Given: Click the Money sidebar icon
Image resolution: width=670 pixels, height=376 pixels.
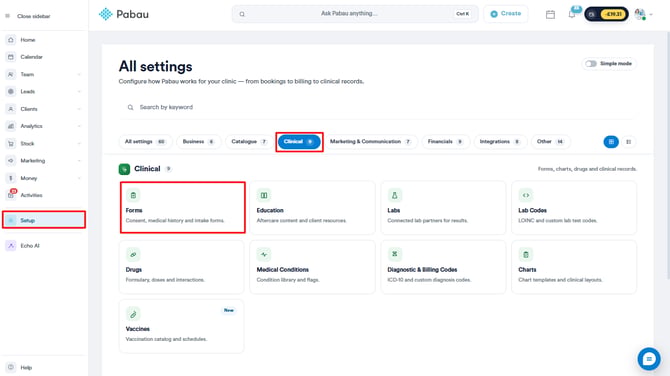Looking at the screenshot, I should click(11, 178).
